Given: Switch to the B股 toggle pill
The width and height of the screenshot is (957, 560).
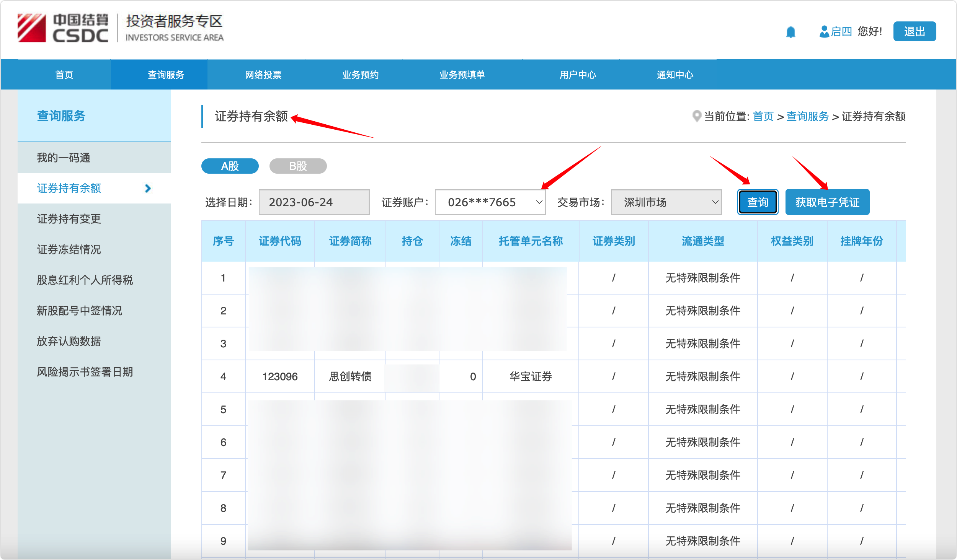Looking at the screenshot, I should [x=298, y=166].
